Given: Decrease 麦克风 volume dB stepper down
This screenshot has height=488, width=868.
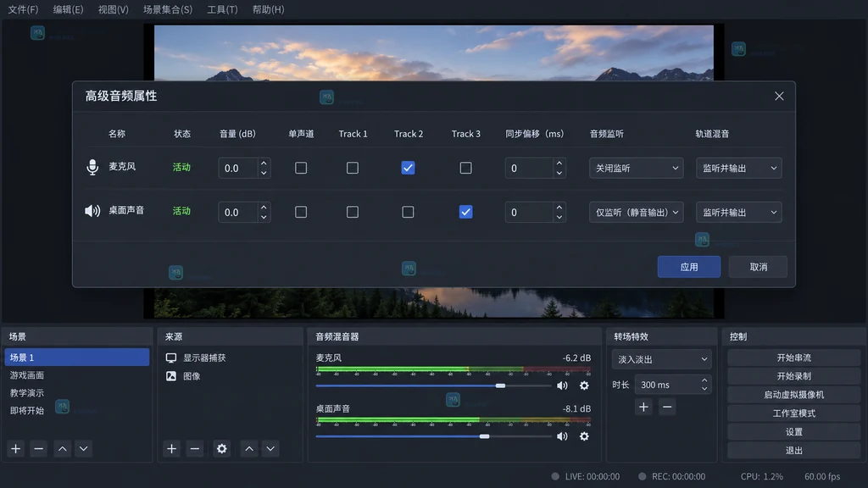Looking at the screenshot, I should [264, 173].
